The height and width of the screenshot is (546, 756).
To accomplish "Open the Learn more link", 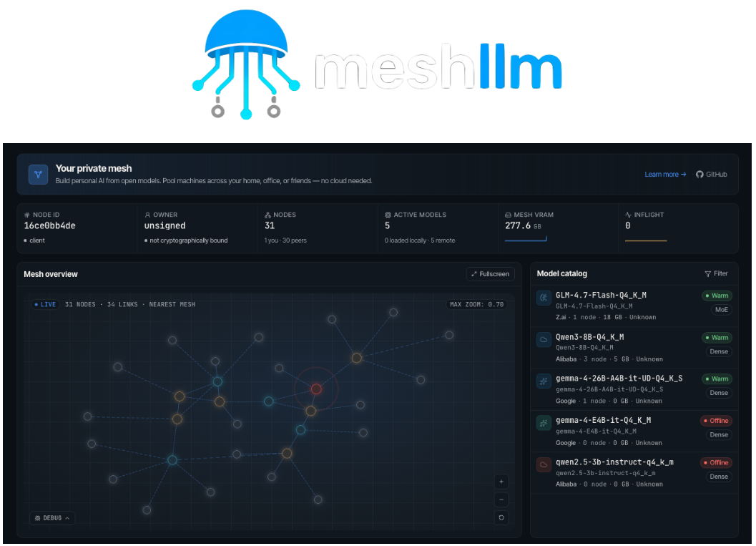I will (665, 175).
